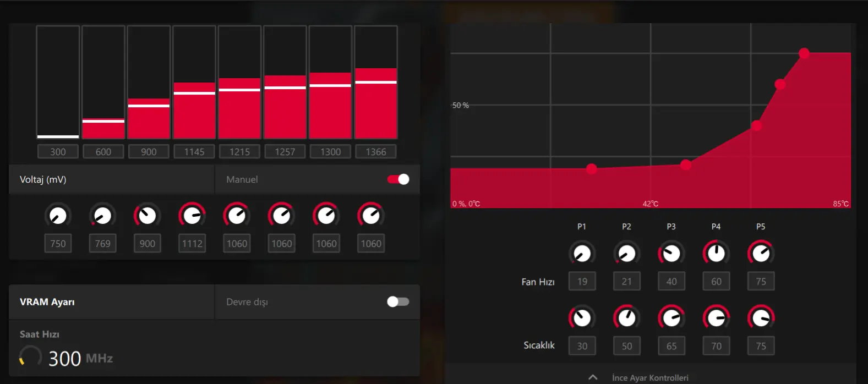Enable the VRAM Ayarı Devre dışı switch
The height and width of the screenshot is (384, 868).
398,301
